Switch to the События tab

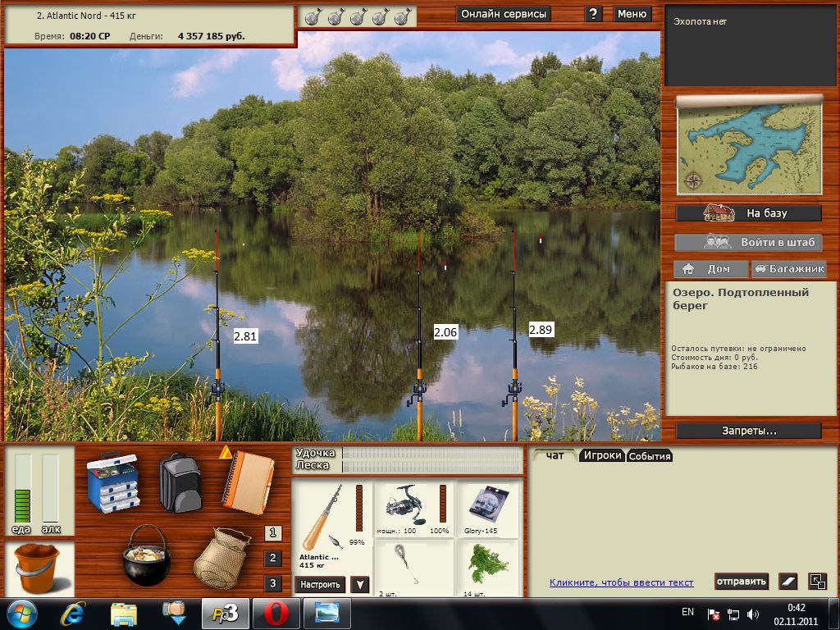650,456
